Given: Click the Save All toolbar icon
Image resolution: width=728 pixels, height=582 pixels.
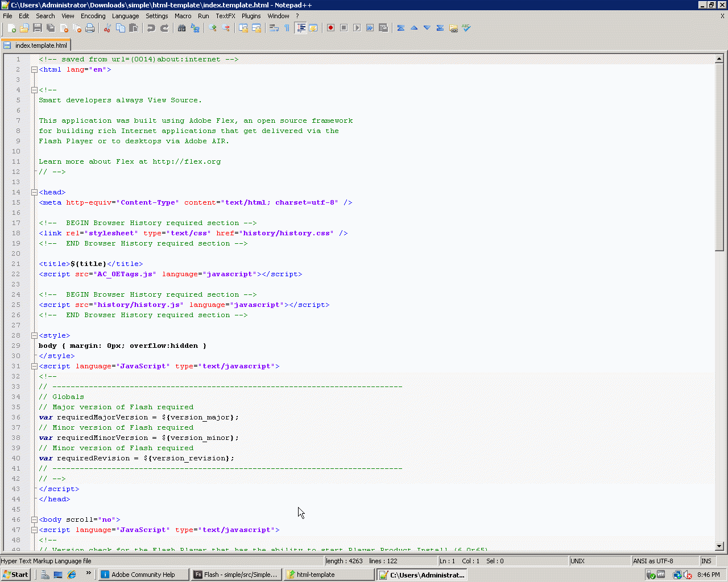Looking at the screenshot, I should [51, 28].
